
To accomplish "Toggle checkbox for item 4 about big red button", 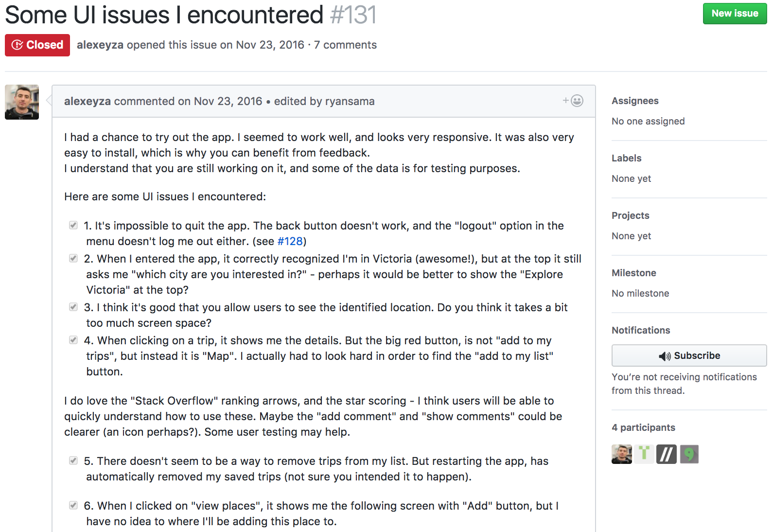I will click(x=73, y=340).
